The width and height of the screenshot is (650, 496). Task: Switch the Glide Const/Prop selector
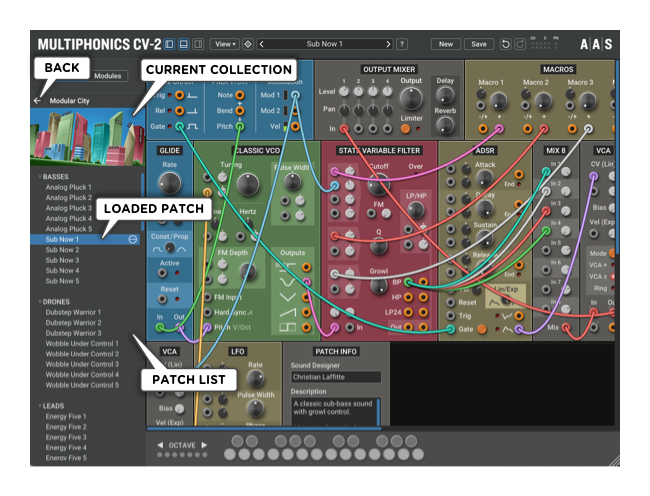[x=170, y=248]
